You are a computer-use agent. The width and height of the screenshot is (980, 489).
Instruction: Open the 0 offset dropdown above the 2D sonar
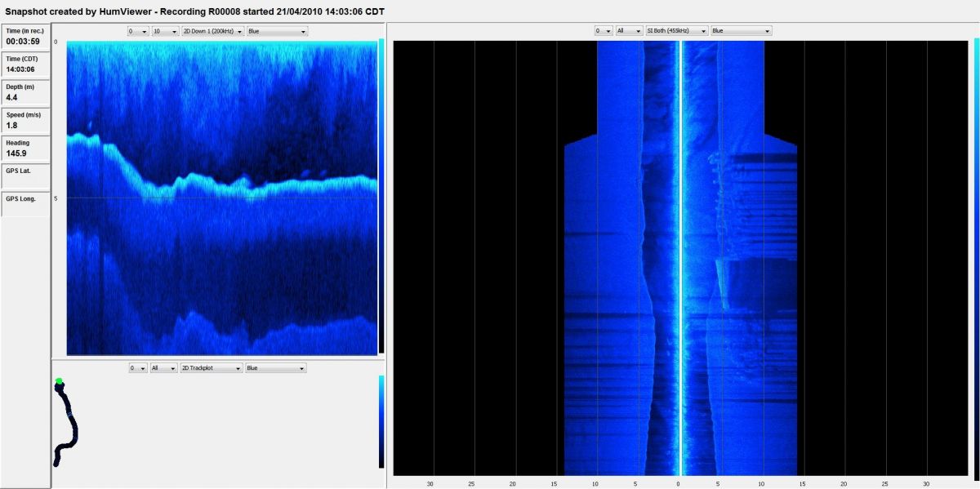[x=137, y=31]
